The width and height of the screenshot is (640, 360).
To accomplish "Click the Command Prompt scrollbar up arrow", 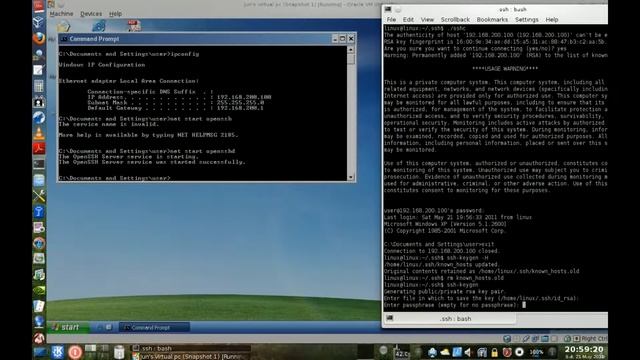I will click(x=351, y=49).
